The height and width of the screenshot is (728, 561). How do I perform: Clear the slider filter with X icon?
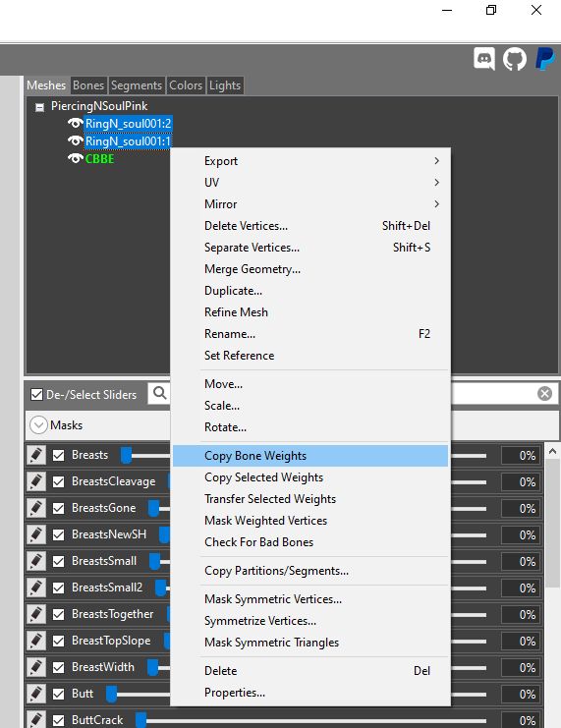[x=544, y=394]
